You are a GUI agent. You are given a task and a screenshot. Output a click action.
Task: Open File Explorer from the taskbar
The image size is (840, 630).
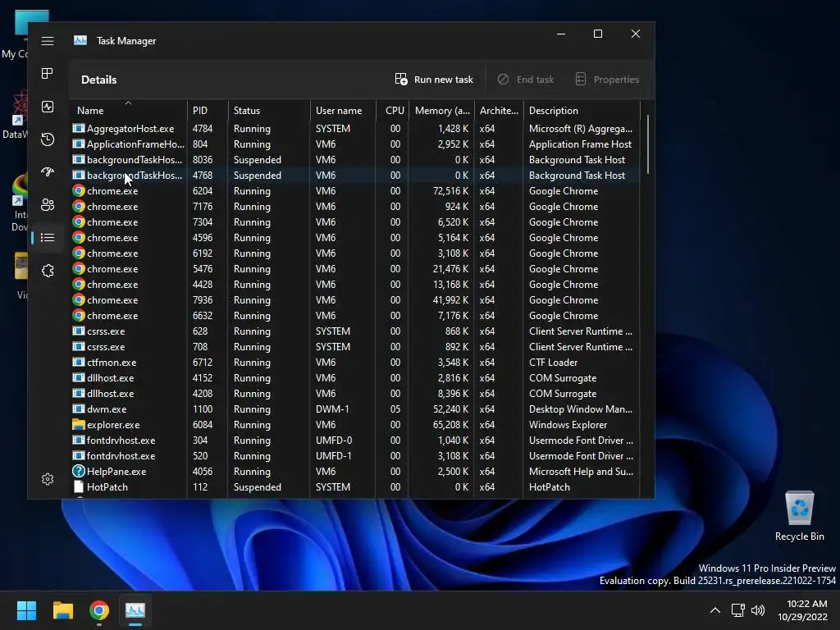coord(62,610)
